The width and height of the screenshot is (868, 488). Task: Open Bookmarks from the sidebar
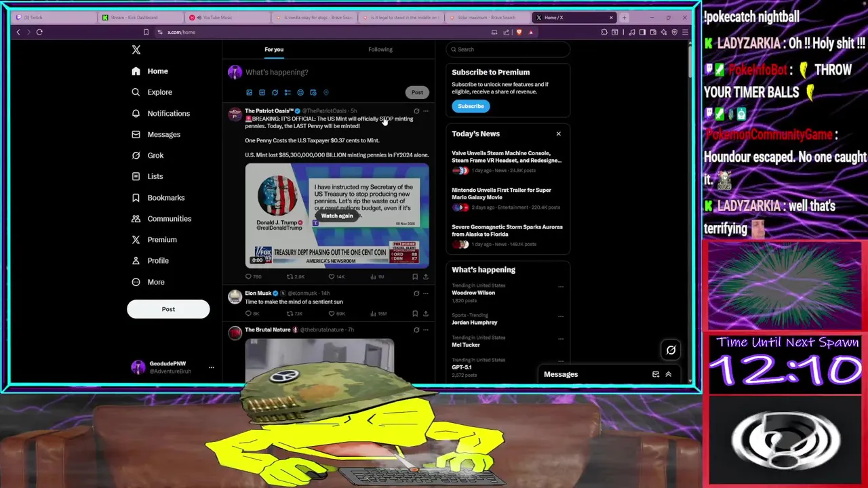(158, 197)
